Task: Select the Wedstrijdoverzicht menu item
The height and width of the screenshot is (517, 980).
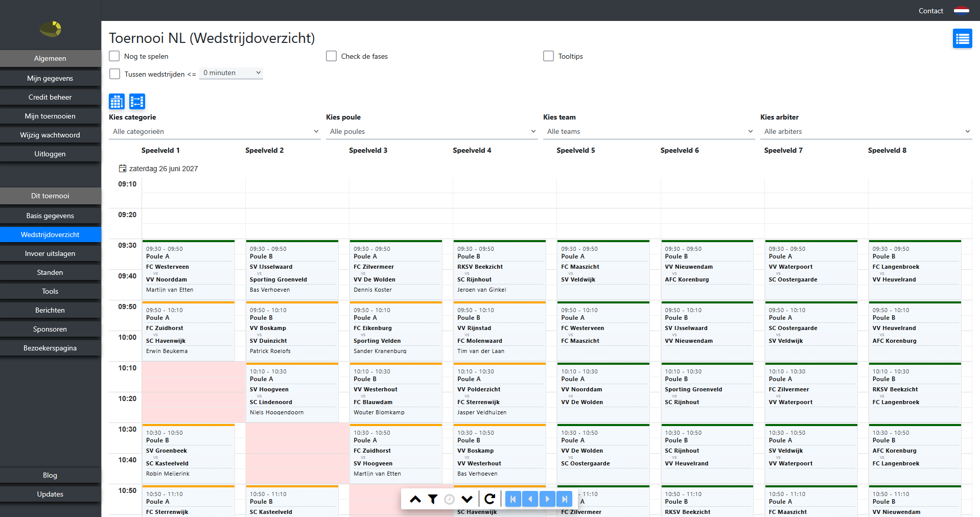Action: coord(50,234)
